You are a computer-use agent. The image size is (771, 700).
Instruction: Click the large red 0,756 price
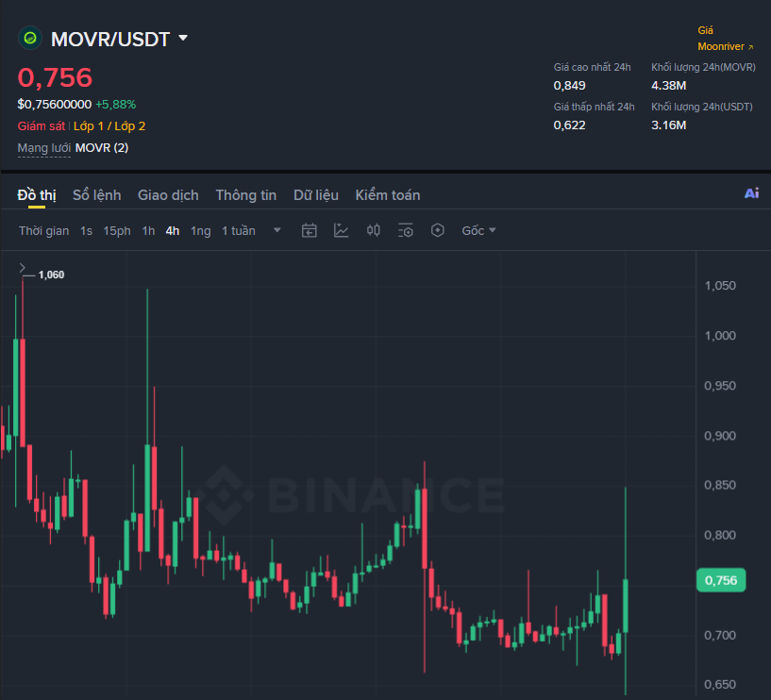(x=55, y=77)
